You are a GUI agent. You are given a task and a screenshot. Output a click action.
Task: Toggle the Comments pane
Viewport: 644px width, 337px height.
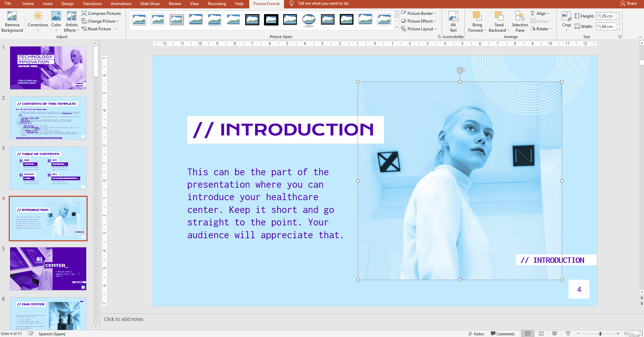[503, 334]
